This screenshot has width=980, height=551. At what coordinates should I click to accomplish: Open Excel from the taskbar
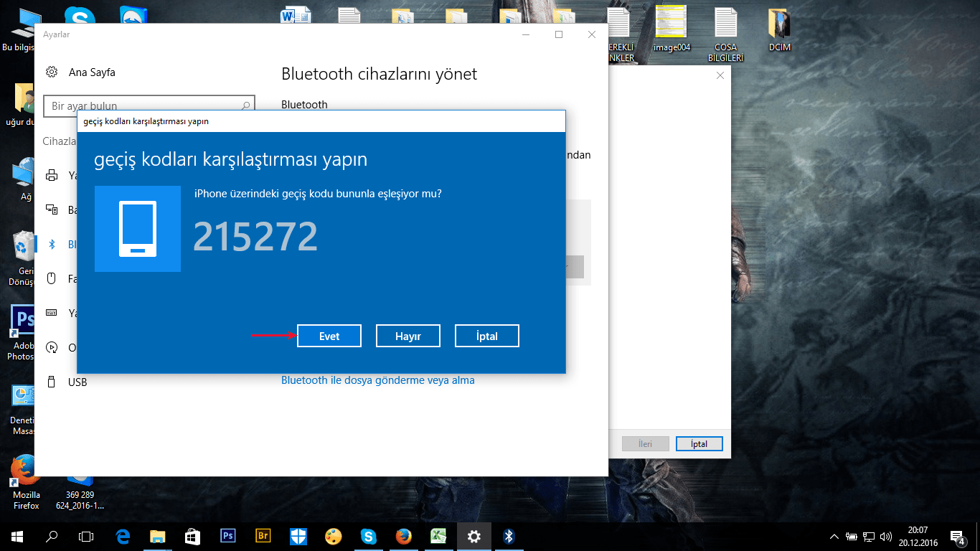[438, 536]
